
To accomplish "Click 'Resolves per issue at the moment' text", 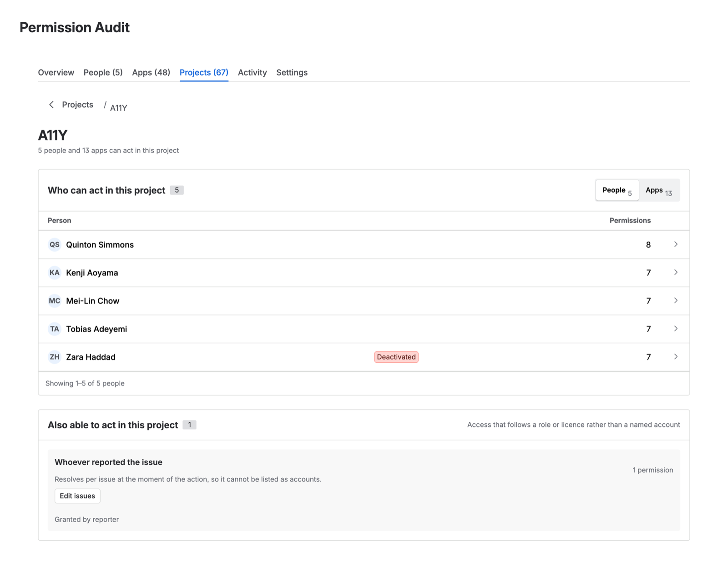I will point(188,479).
